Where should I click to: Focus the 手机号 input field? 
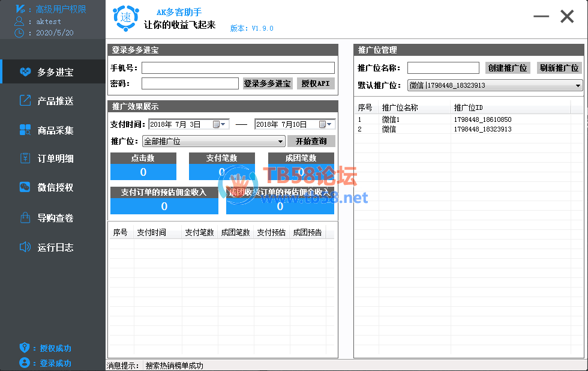(238, 68)
